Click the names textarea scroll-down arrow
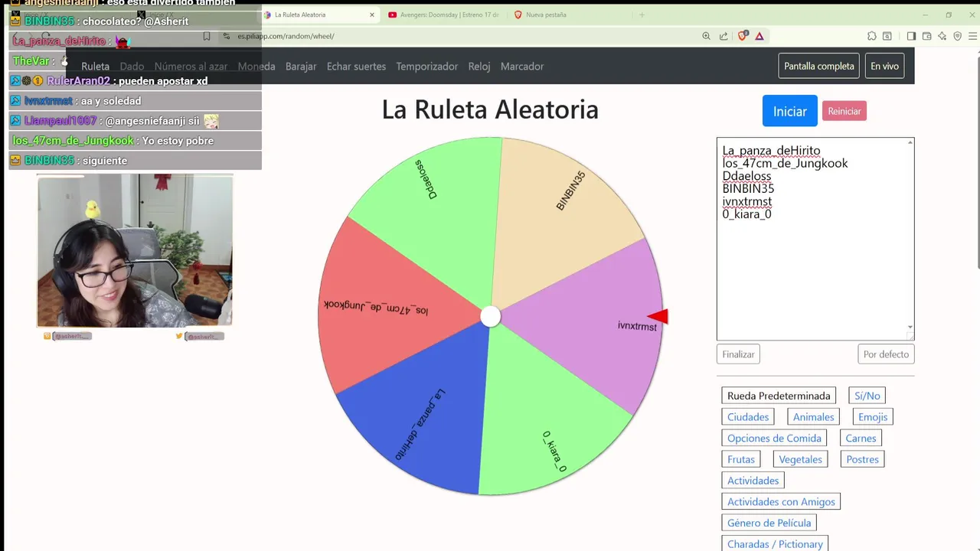The image size is (980, 551). point(910,327)
